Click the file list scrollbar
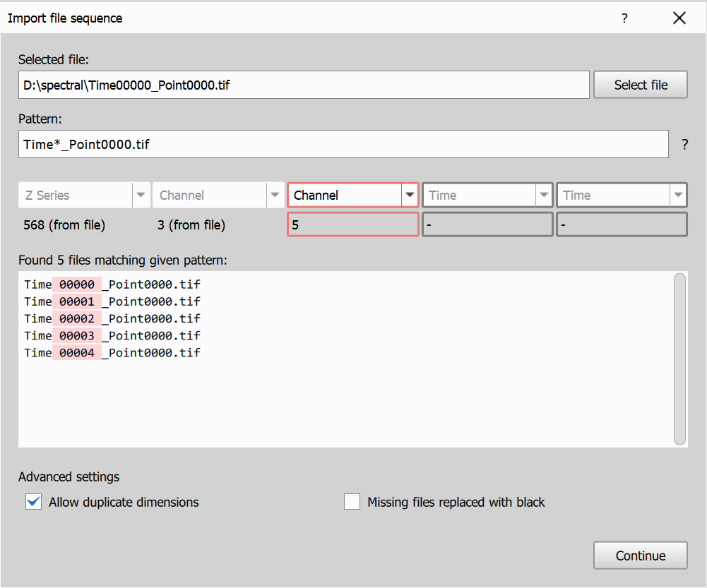 pyautogui.click(x=680, y=358)
